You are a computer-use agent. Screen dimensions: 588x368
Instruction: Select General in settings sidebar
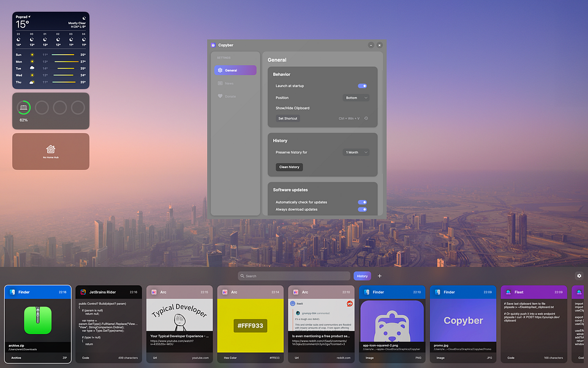235,70
